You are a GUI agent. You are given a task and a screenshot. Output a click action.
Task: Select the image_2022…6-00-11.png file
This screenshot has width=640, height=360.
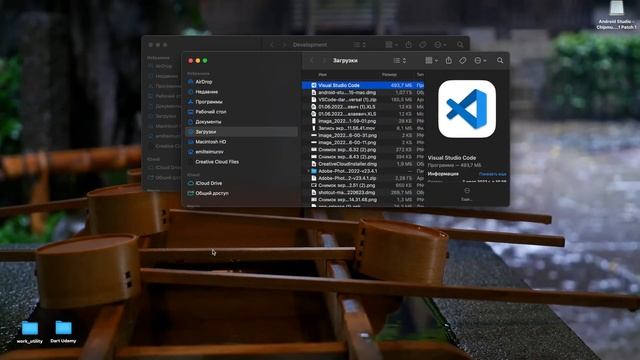[x=363, y=142]
